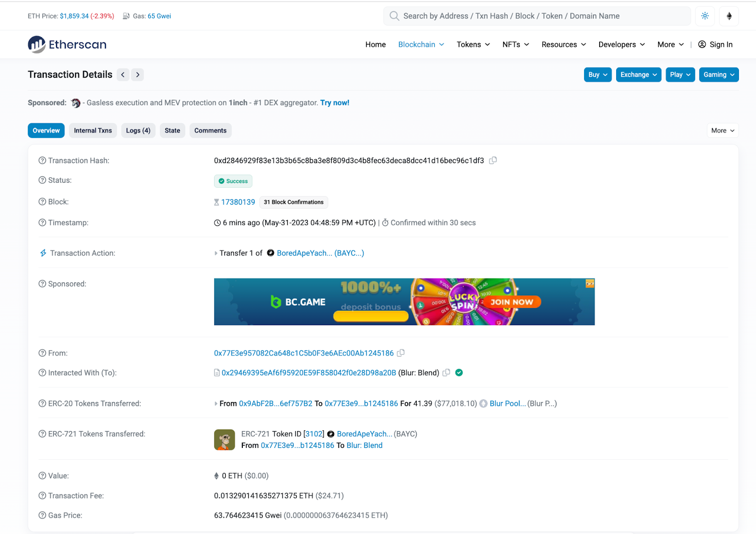
Task: Switch to the Logs (4) tab
Action: coord(138,130)
